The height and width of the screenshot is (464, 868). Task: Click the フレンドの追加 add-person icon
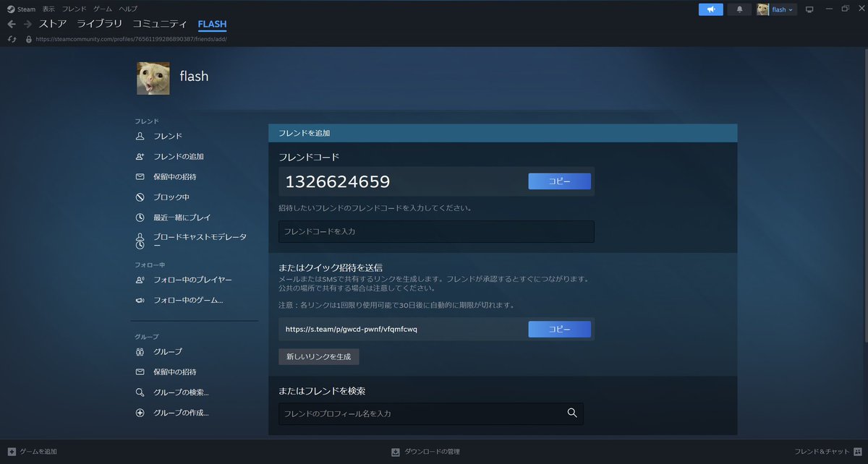[x=140, y=156]
